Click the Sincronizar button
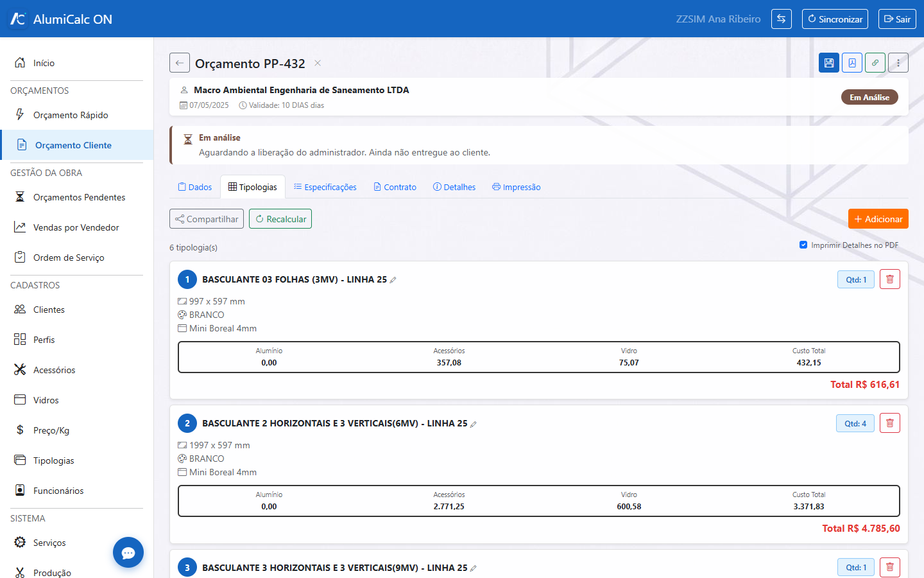 tap(835, 19)
